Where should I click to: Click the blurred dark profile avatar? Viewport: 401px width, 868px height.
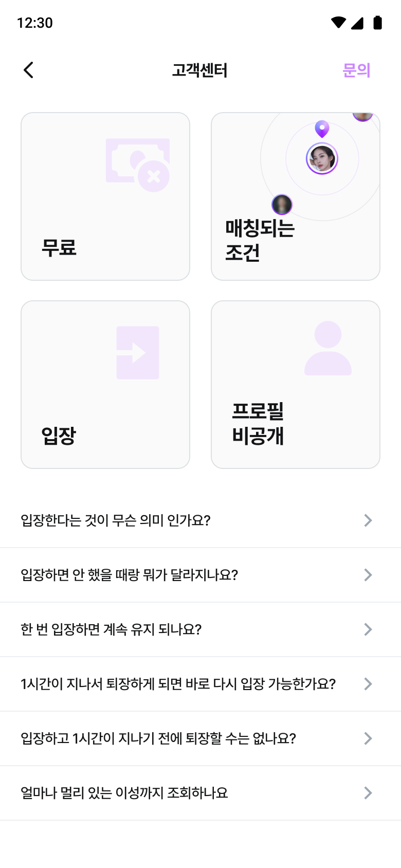click(x=282, y=205)
